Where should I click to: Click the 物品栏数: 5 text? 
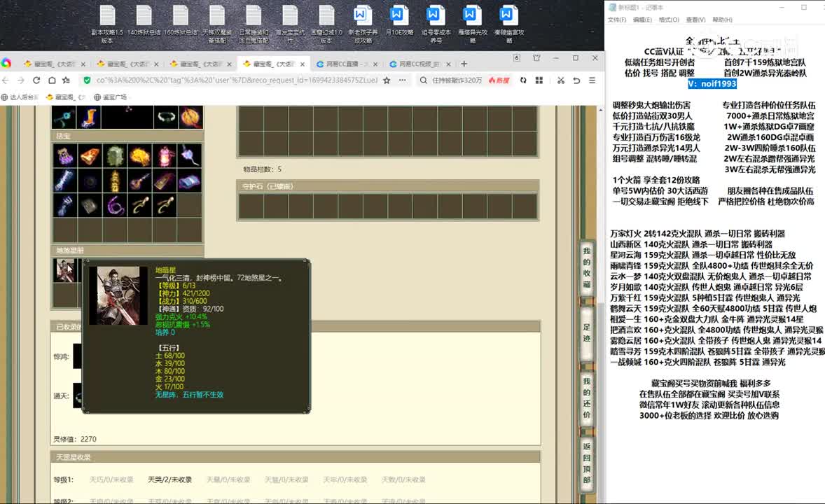262,169
